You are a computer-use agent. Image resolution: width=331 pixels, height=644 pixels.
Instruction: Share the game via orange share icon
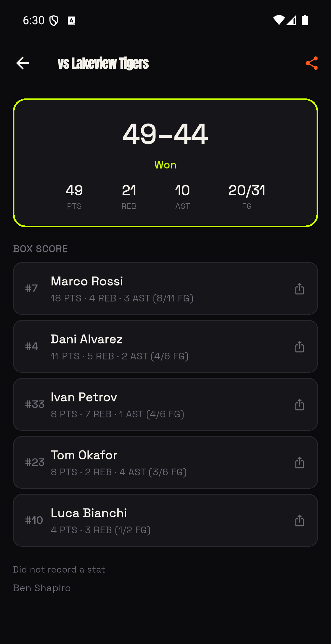(312, 63)
